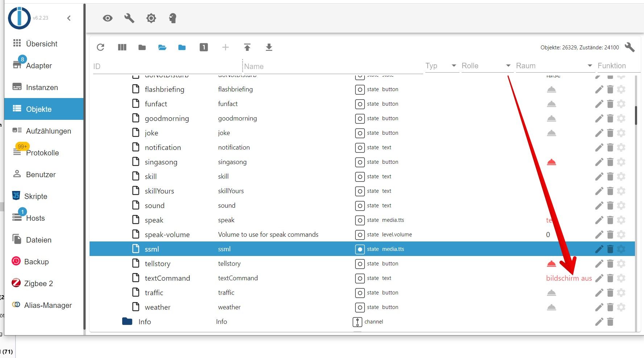Expand all nodes with blue folder icon

(x=182, y=47)
